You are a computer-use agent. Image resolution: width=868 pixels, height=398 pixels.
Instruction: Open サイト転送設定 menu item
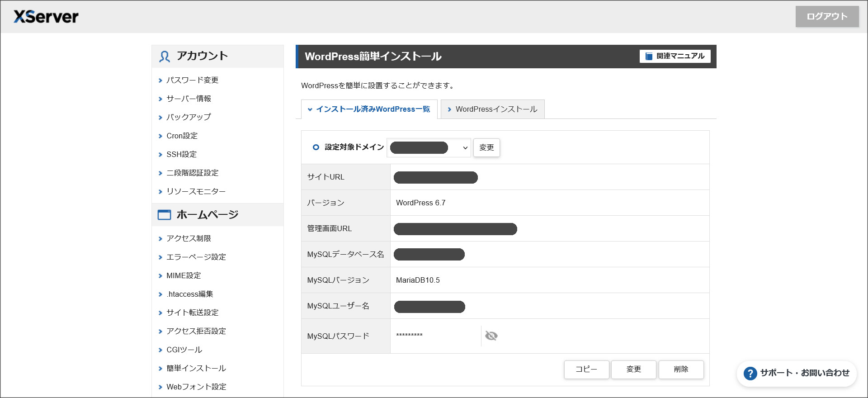[192, 313]
